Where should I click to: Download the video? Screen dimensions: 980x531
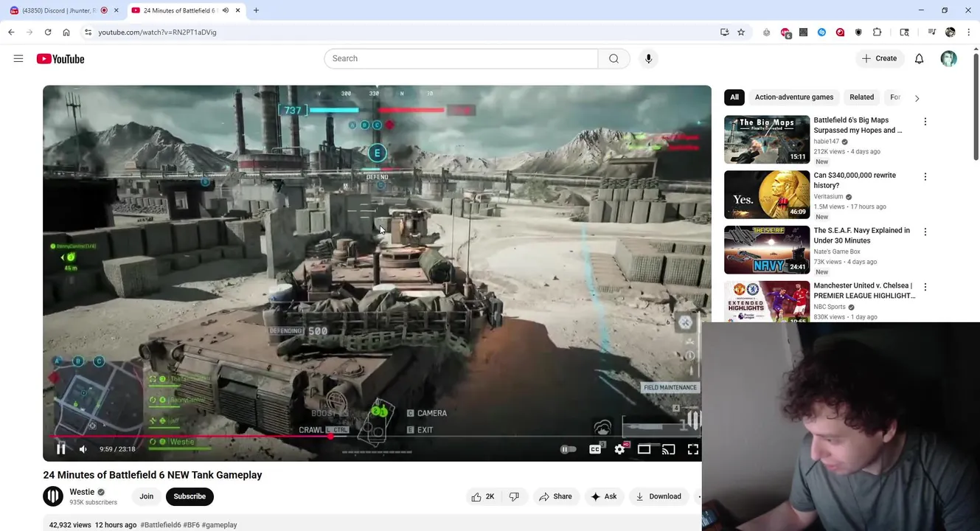658,497
